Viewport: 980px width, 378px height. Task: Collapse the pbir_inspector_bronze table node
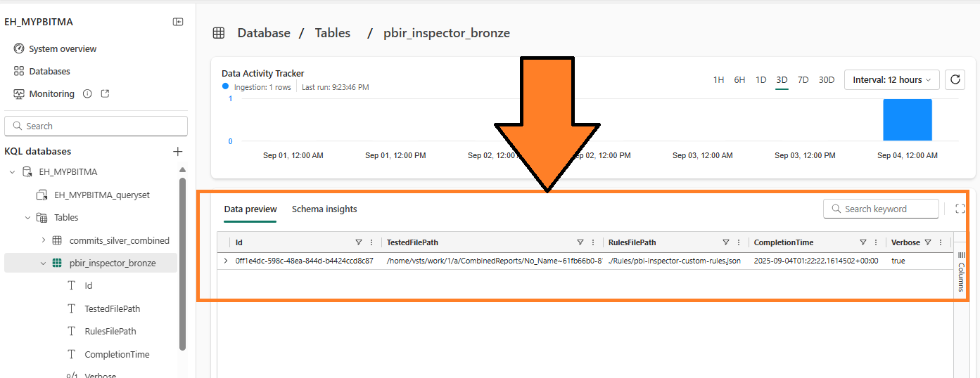tap(43, 263)
